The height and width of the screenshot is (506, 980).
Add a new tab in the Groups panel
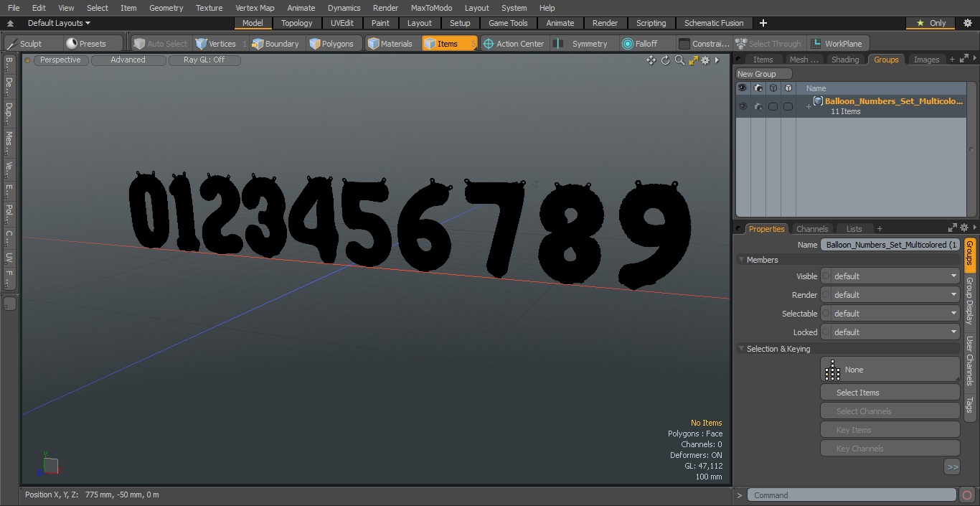(952, 60)
